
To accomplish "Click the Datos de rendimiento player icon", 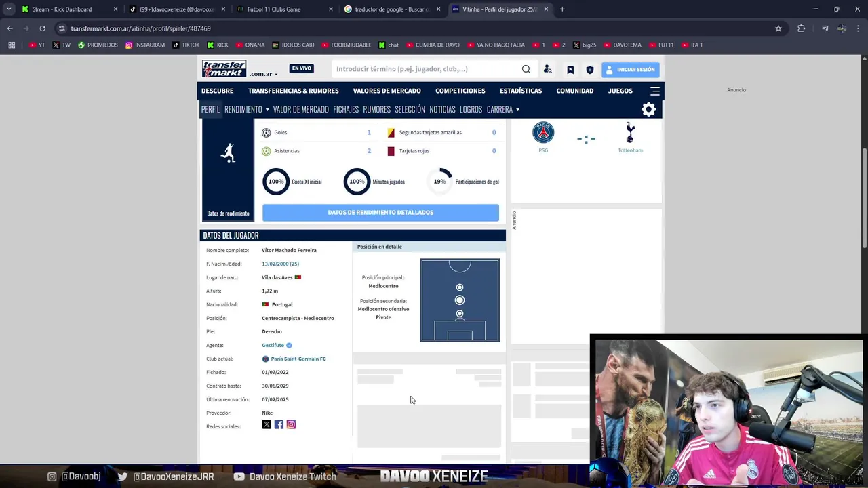I will 229,153.
